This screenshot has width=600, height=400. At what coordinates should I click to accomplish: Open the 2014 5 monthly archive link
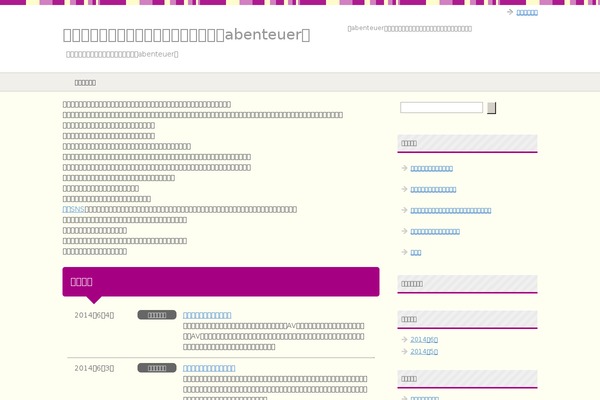pyautogui.click(x=424, y=351)
